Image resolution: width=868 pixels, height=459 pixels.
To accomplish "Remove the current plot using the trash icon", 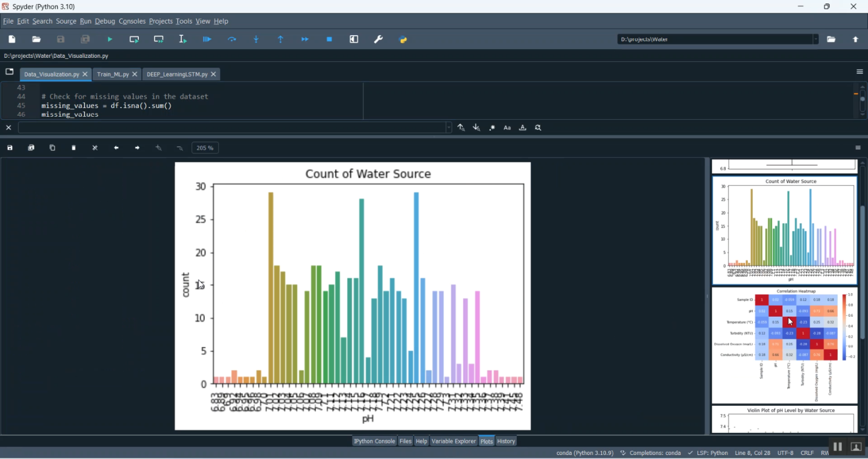I will pos(74,148).
